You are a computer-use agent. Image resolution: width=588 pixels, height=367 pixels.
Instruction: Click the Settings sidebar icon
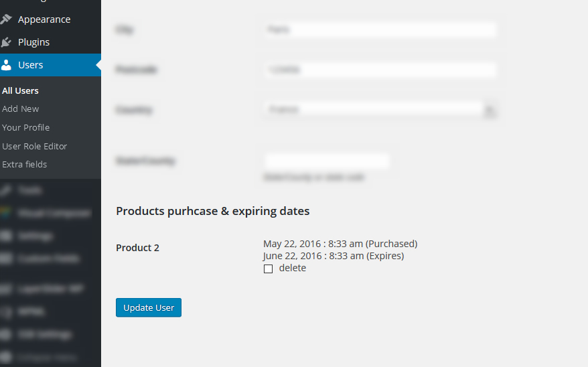point(7,236)
